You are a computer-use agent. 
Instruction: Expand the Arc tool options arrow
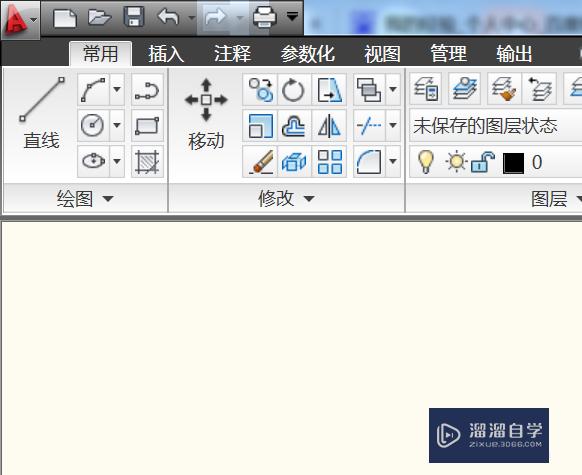coord(117,89)
